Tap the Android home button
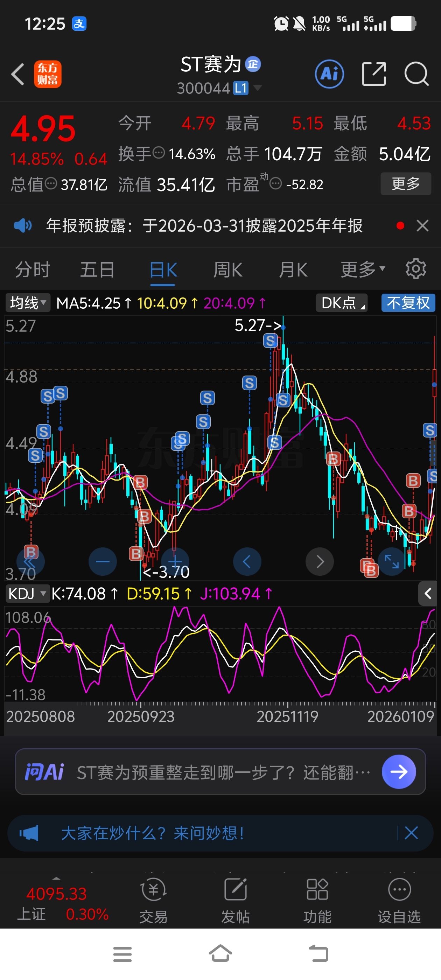This screenshot has width=441, height=980. point(220,953)
